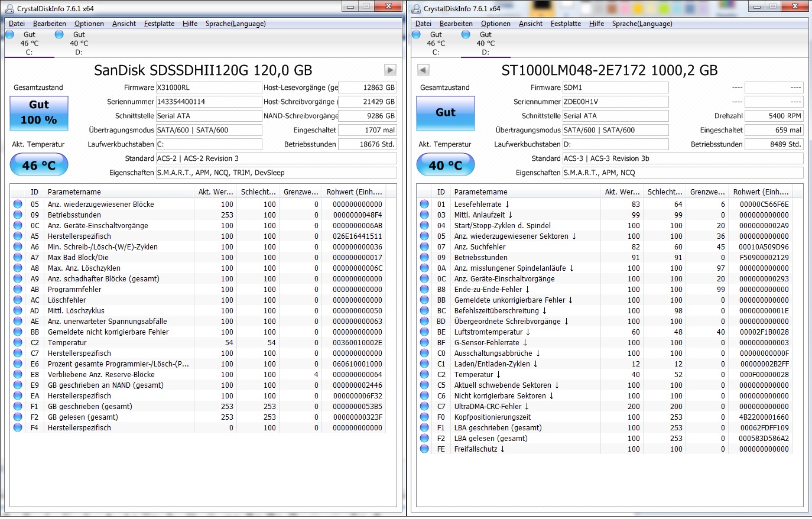This screenshot has height=519, width=812.
Task: Select the D: drive status orb in SanDisk window
Action: point(59,34)
